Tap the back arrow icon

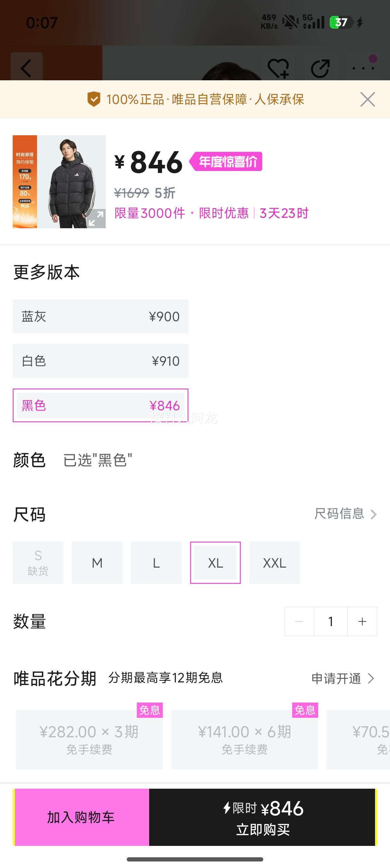pos(26,68)
